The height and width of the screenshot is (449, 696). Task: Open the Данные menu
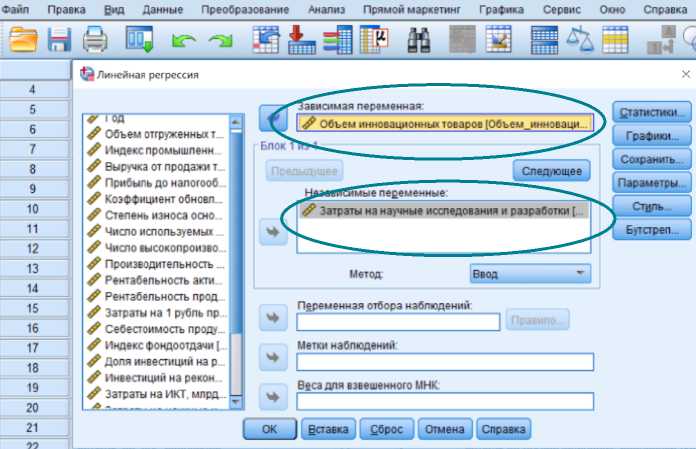tap(162, 9)
